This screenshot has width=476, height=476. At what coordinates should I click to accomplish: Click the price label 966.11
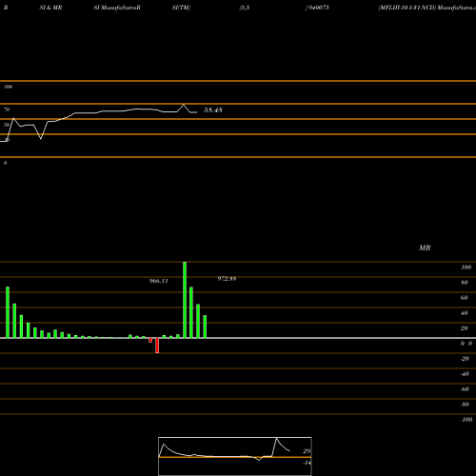click(x=159, y=281)
